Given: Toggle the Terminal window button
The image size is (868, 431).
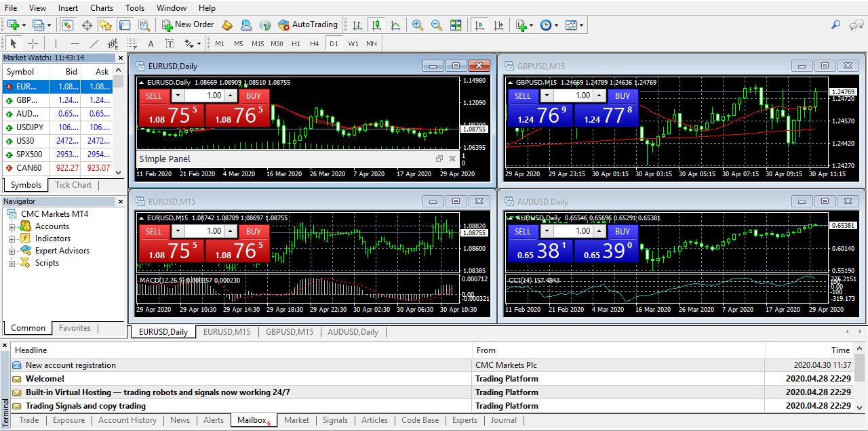Looking at the screenshot, I should point(125,25).
